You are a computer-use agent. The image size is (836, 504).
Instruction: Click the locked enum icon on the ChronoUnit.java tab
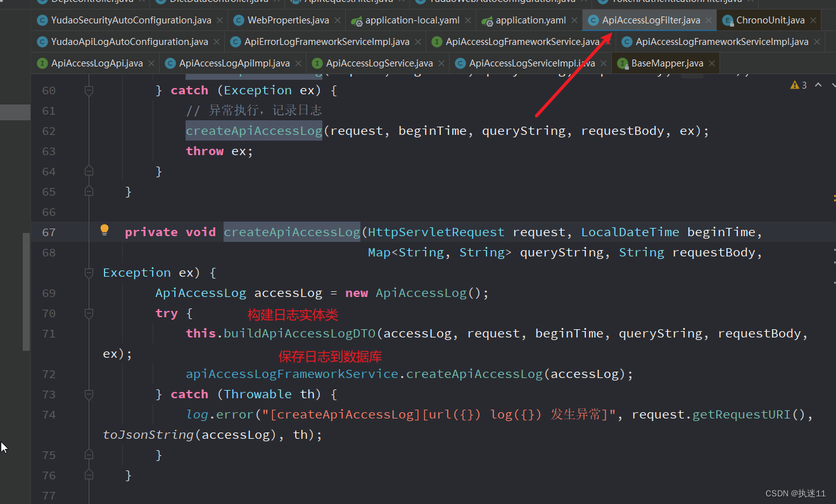point(728,20)
